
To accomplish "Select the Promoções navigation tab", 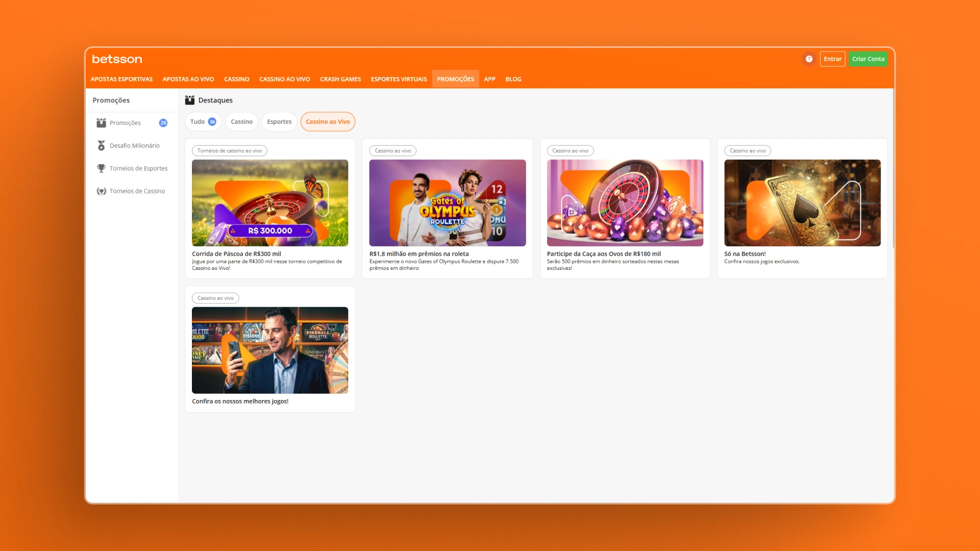I will [455, 79].
